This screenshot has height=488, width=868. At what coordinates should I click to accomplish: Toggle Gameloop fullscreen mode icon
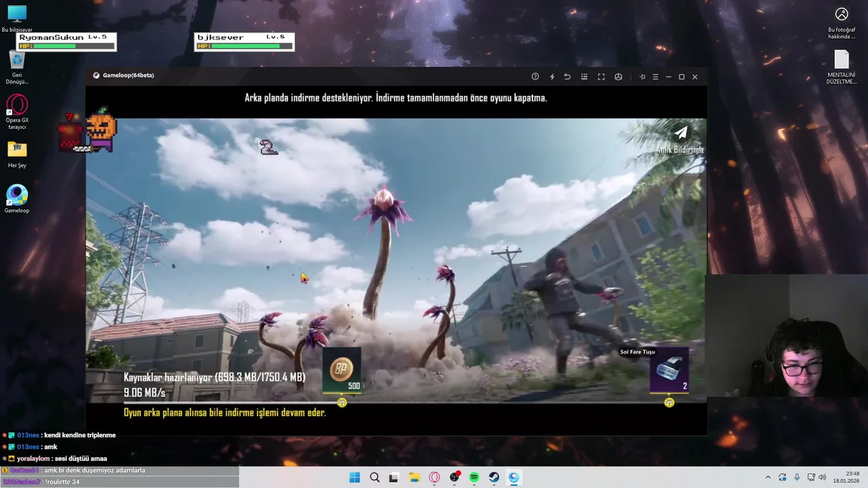coord(601,77)
